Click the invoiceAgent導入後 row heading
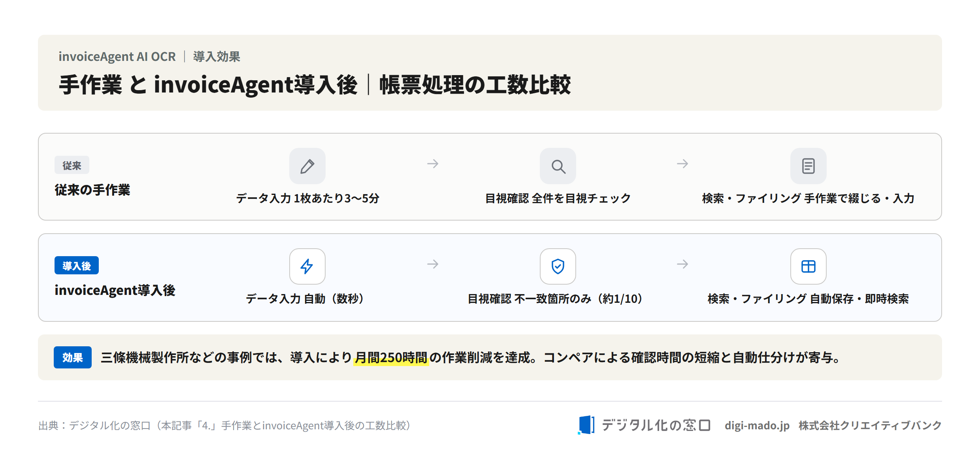This screenshot has width=980, height=472. coord(115,290)
